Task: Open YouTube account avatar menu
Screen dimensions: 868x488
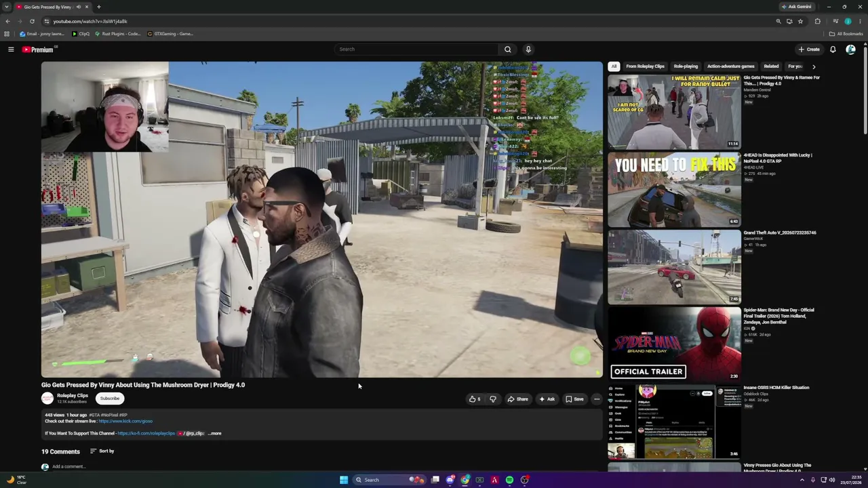Action: click(850, 49)
